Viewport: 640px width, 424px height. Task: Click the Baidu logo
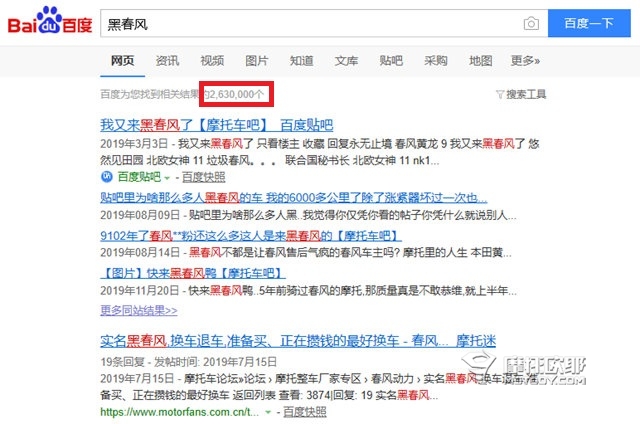[x=50, y=20]
